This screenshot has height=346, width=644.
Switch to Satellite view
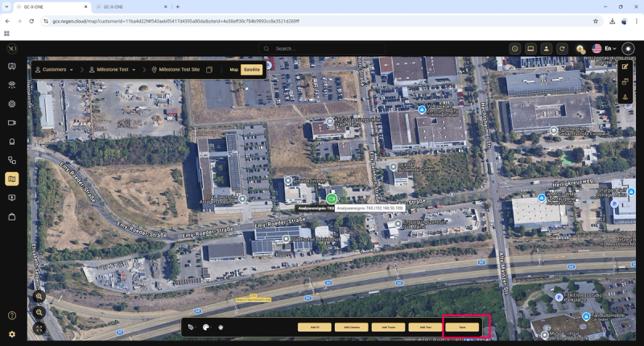pyautogui.click(x=251, y=70)
